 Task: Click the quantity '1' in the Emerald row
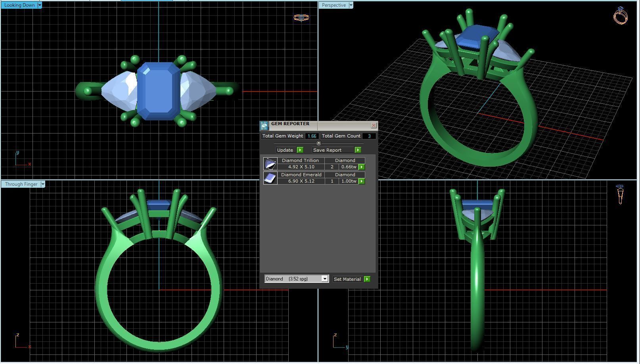click(x=332, y=181)
